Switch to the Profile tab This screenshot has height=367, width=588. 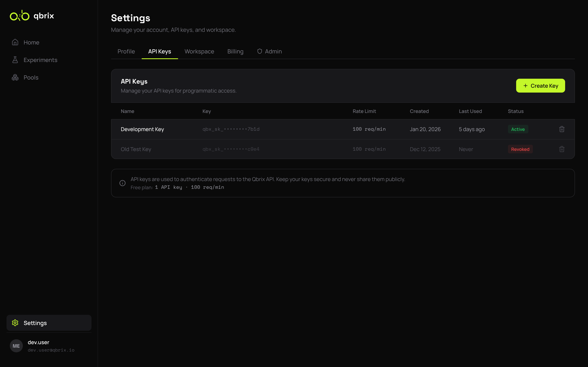click(x=126, y=51)
